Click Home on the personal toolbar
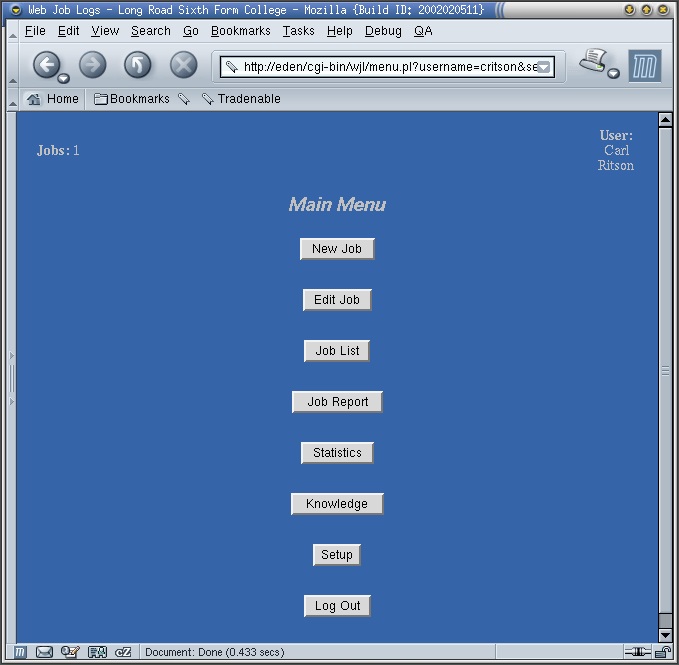Screen dimensions: 679x665 [x=52, y=99]
